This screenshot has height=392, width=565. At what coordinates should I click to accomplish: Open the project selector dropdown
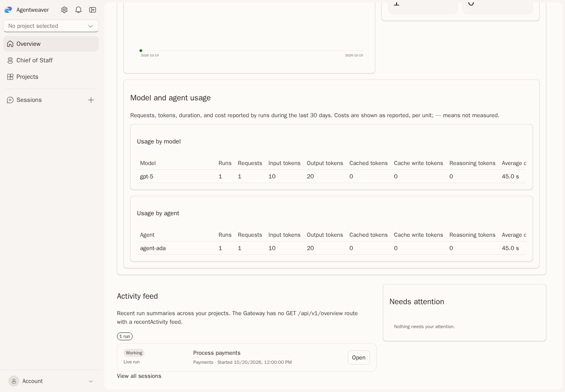tap(51, 26)
